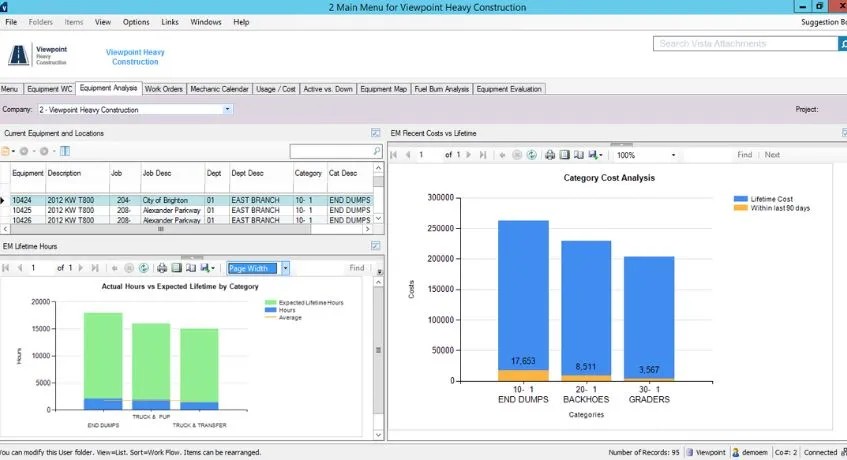Print the EM Lifetime Hours report
Viewport: 847px width, 460px height.
162,268
